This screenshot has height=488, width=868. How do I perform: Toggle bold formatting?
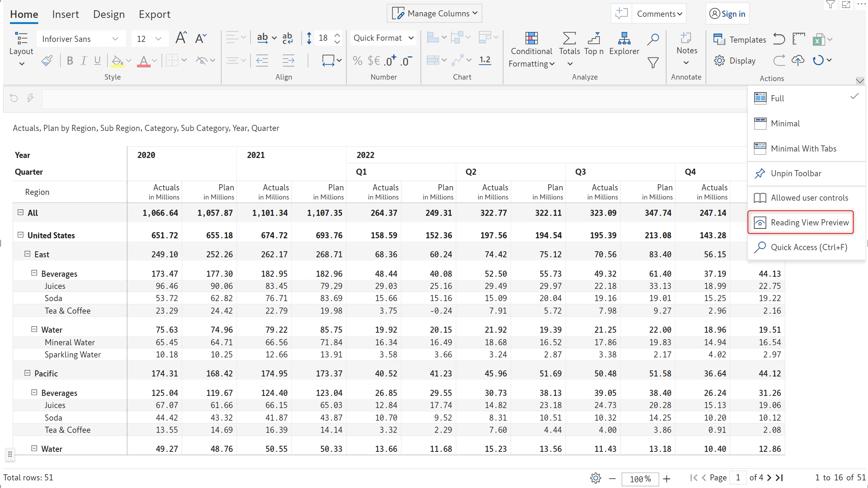coord(70,61)
